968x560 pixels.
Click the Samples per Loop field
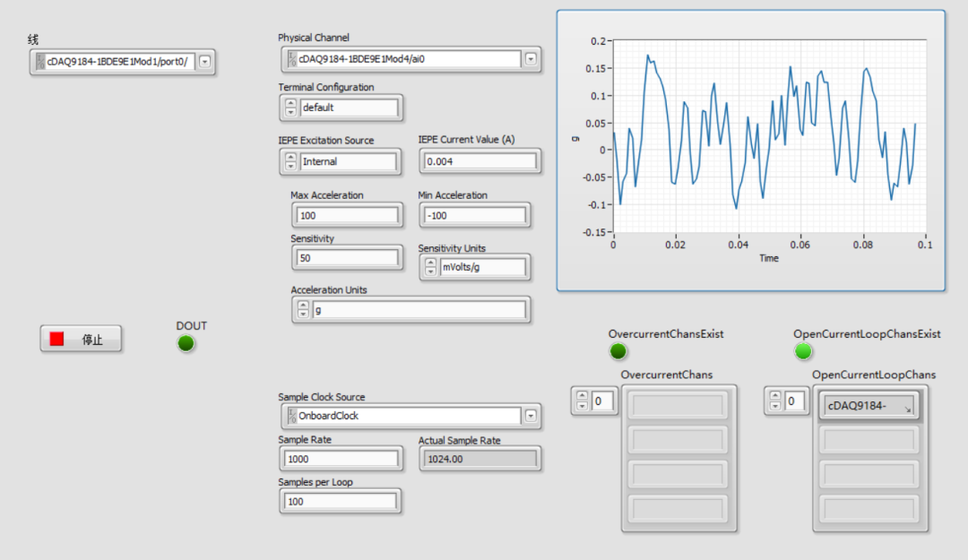[x=341, y=502]
